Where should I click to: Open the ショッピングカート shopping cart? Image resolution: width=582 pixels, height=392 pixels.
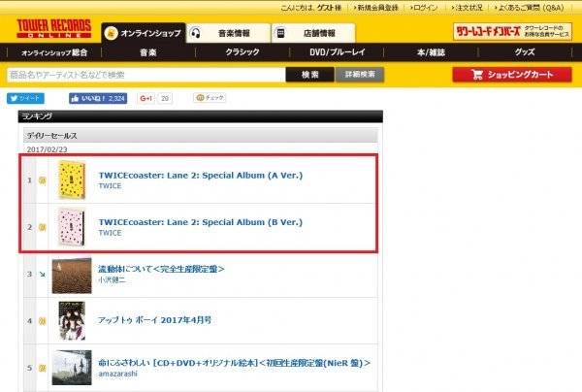coord(512,75)
